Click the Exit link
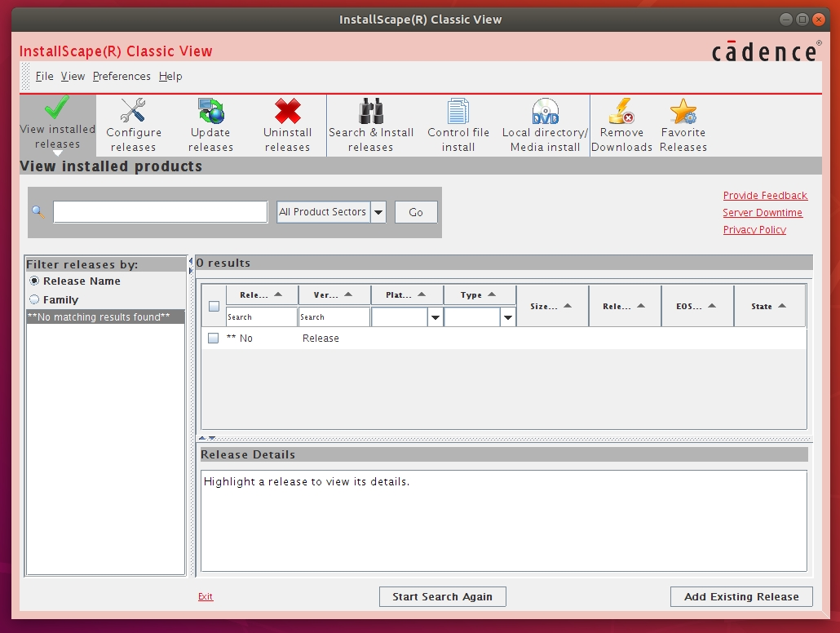 tap(206, 596)
